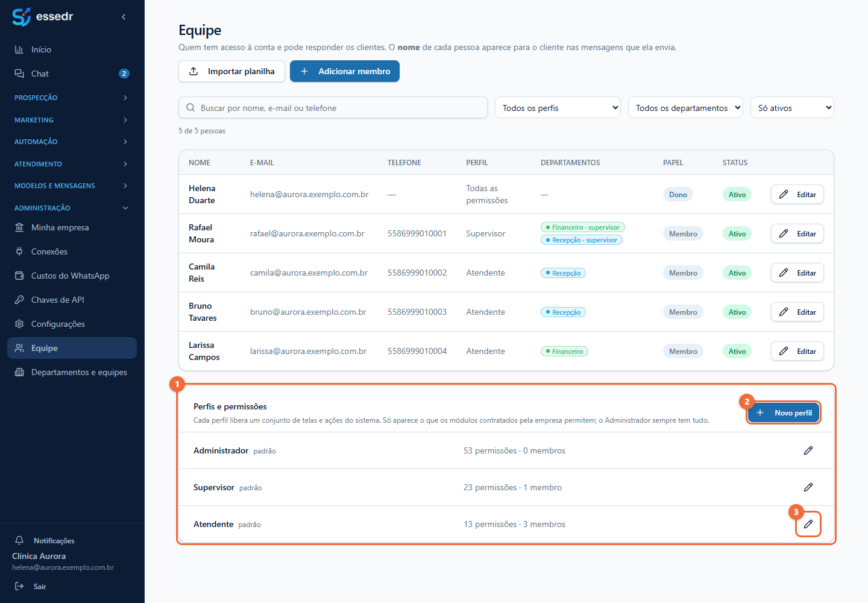Click pencil icon for Administrador profile
The height and width of the screenshot is (603, 868).
(x=808, y=450)
